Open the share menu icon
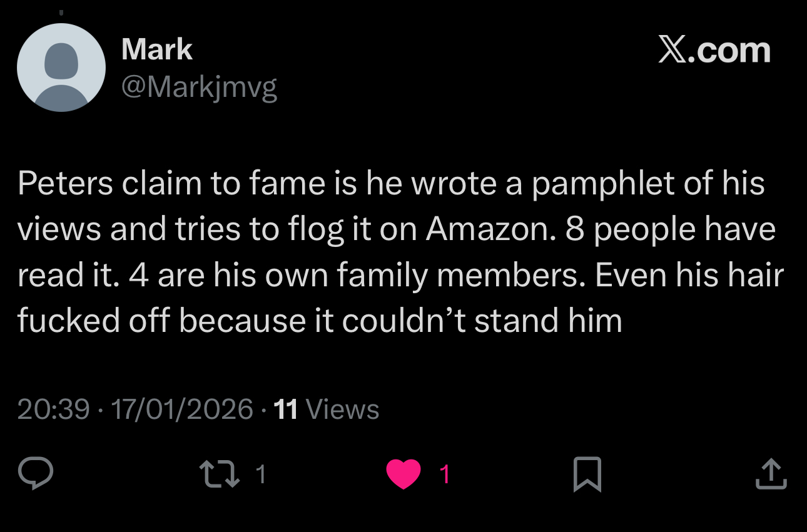 click(771, 474)
